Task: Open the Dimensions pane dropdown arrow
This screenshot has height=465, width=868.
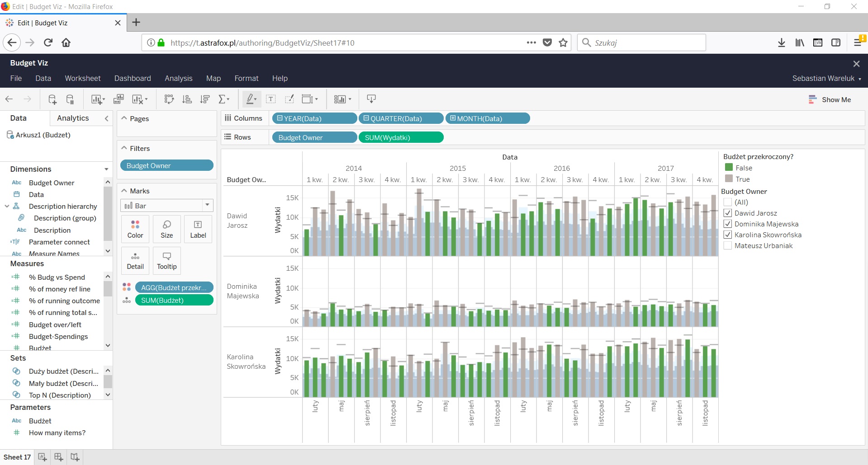Action: pyautogui.click(x=106, y=169)
